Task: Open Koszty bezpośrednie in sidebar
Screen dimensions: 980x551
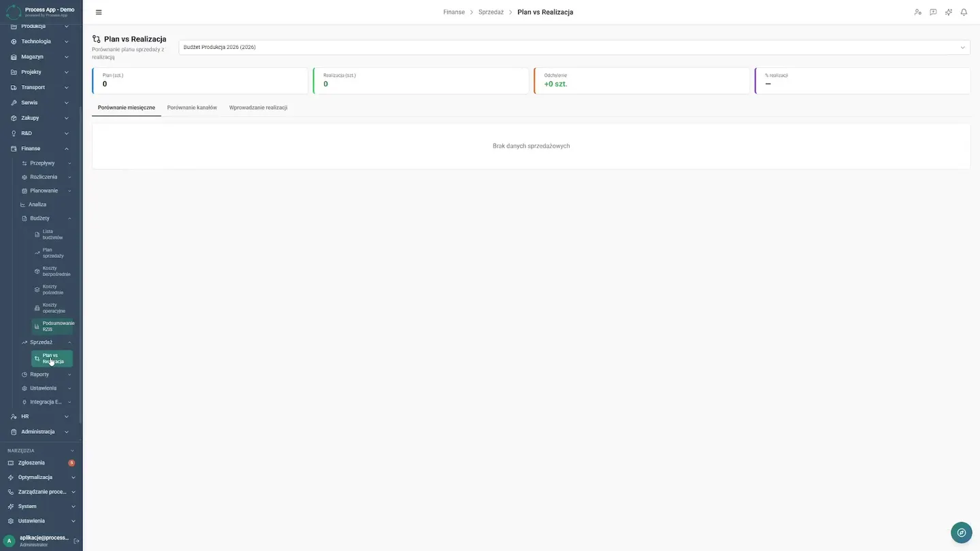Action: point(52,271)
